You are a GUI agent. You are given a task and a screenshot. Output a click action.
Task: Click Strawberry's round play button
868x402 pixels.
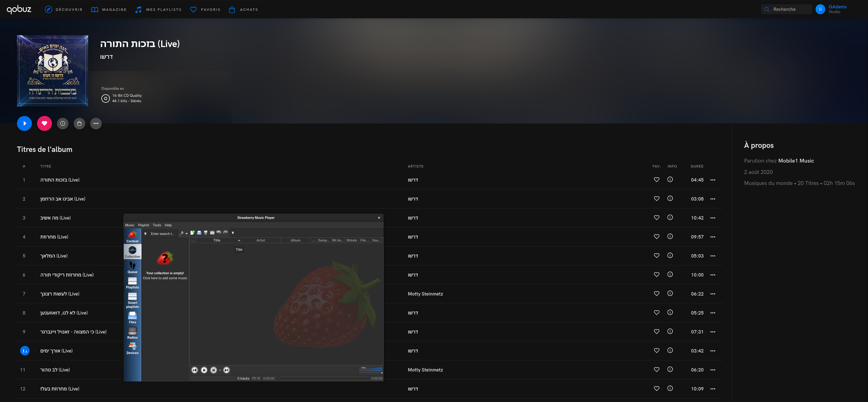coord(204,370)
